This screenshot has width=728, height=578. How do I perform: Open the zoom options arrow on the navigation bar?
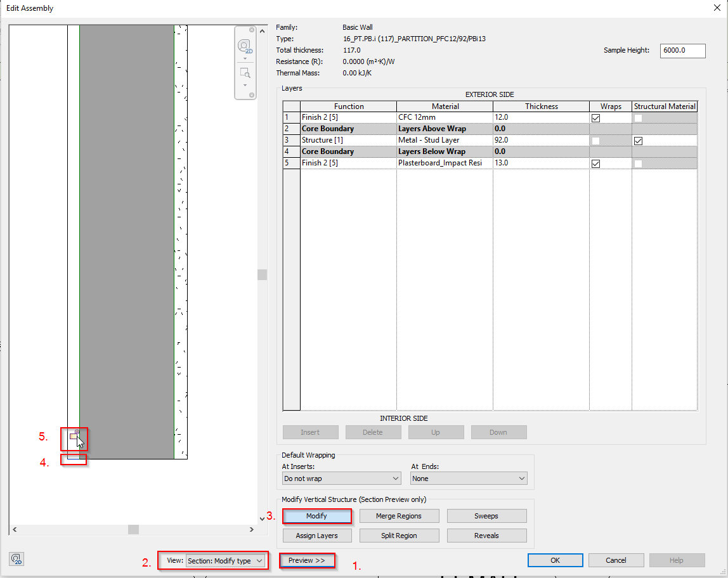[x=245, y=84]
